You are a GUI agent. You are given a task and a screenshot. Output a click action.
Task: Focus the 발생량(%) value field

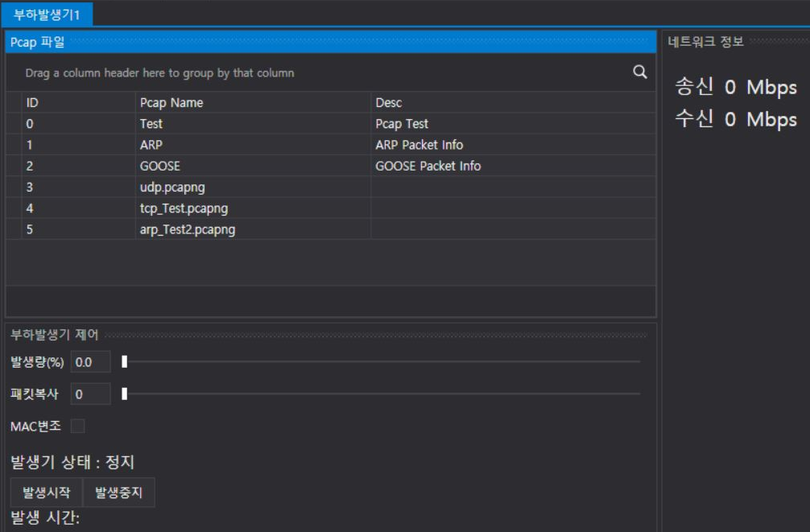coord(90,362)
